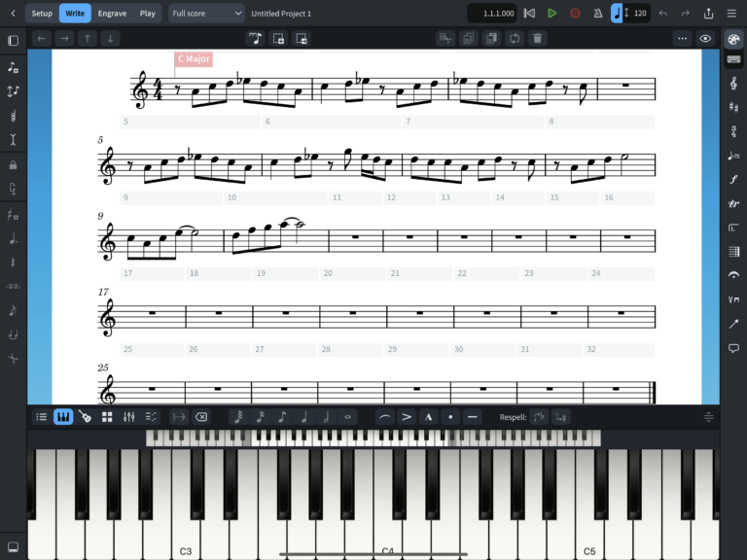Open the Bars and Barlines panel
Screen dimensions: 747x560
click(x=733, y=252)
